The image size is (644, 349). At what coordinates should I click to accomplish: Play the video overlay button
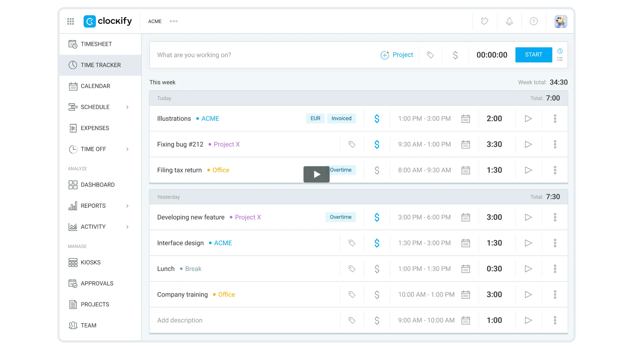tap(316, 174)
